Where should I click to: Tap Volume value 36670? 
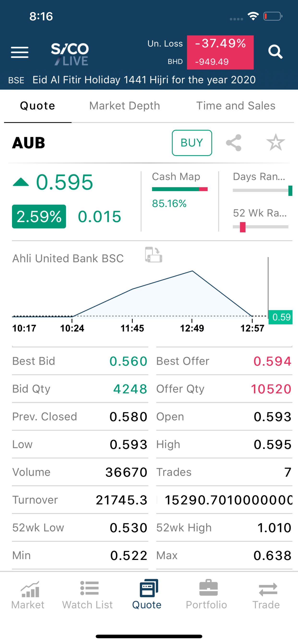click(126, 472)
